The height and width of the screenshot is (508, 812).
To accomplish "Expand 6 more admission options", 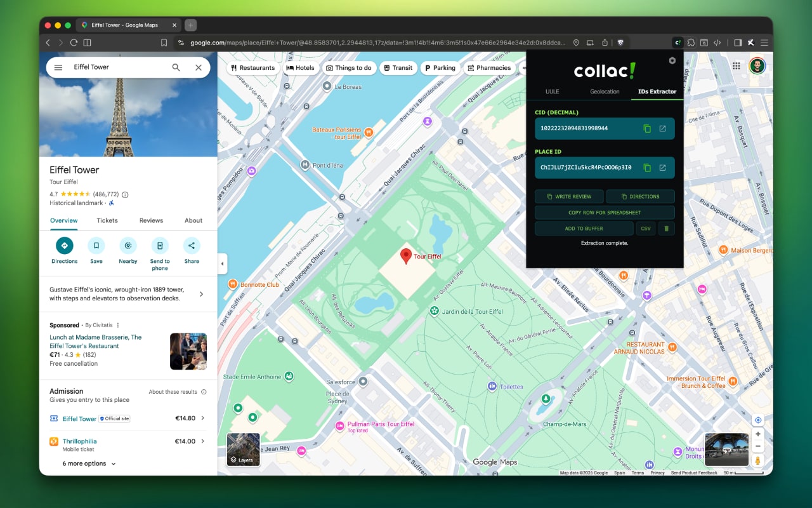I will point(89,464).
